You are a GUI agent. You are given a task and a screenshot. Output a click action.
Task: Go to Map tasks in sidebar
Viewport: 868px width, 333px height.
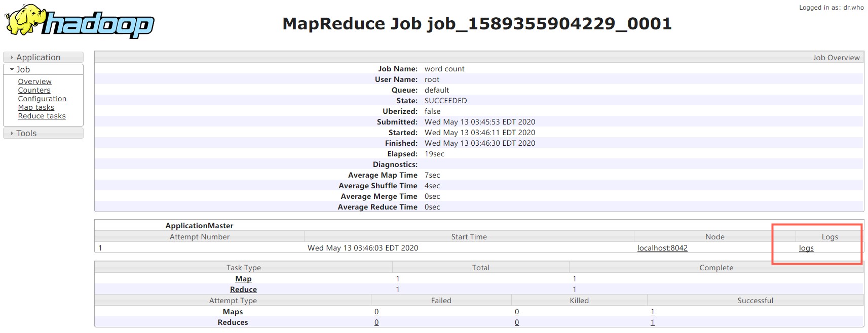36,107
